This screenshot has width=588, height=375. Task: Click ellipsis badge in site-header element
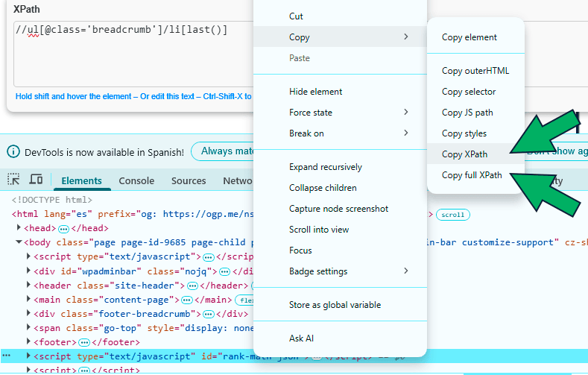pyautogui.click(x=192, y=286)
